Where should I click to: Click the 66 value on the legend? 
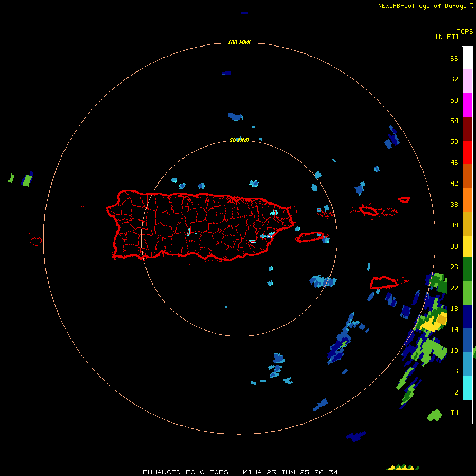click(454, 59)
